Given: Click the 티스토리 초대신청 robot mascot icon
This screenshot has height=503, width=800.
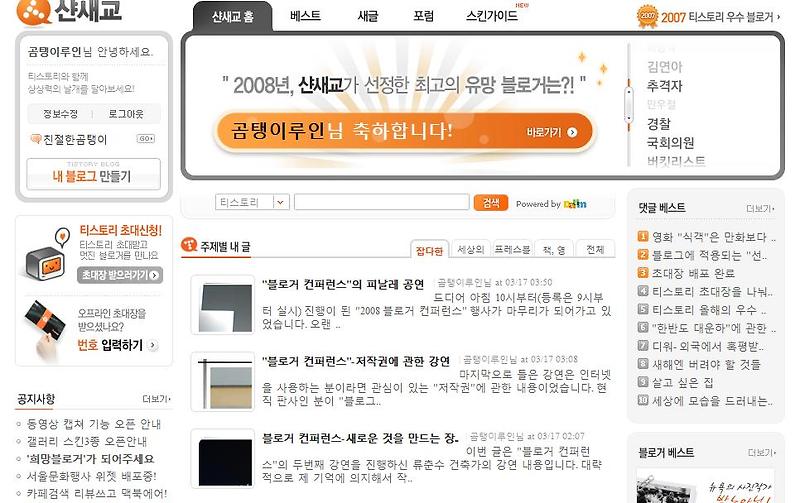Looking at the screenshot, I should point(46,255).
